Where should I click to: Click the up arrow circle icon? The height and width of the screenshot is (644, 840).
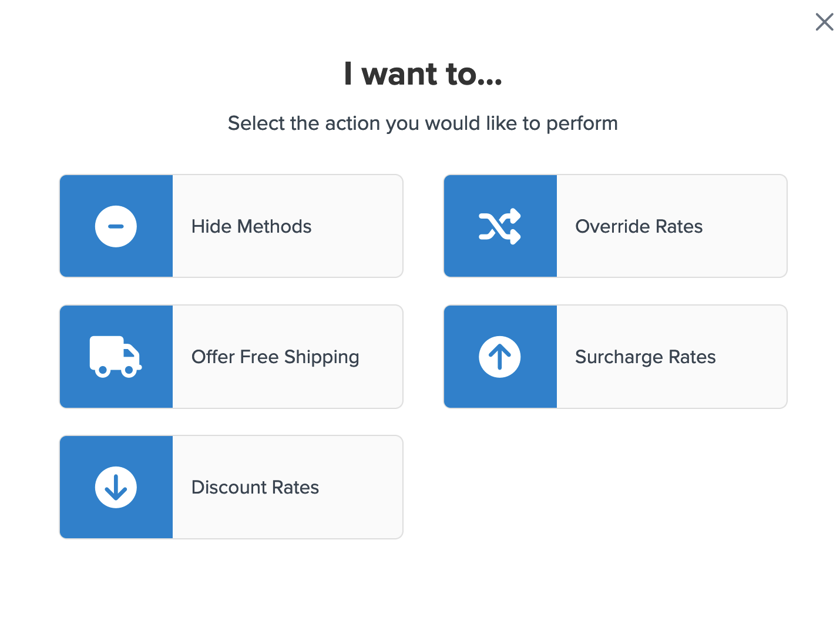500,357
